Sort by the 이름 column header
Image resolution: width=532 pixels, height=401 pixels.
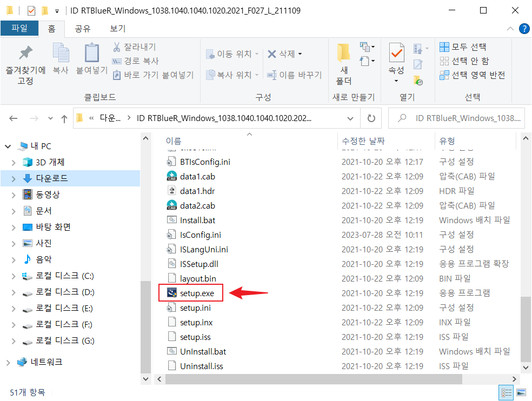click(x=174, y=141)
